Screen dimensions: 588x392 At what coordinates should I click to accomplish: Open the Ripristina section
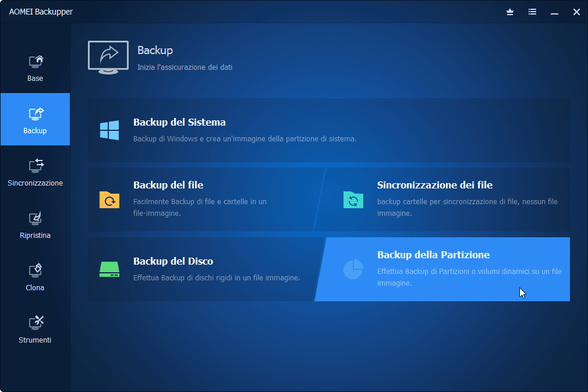tap(35, 224)
